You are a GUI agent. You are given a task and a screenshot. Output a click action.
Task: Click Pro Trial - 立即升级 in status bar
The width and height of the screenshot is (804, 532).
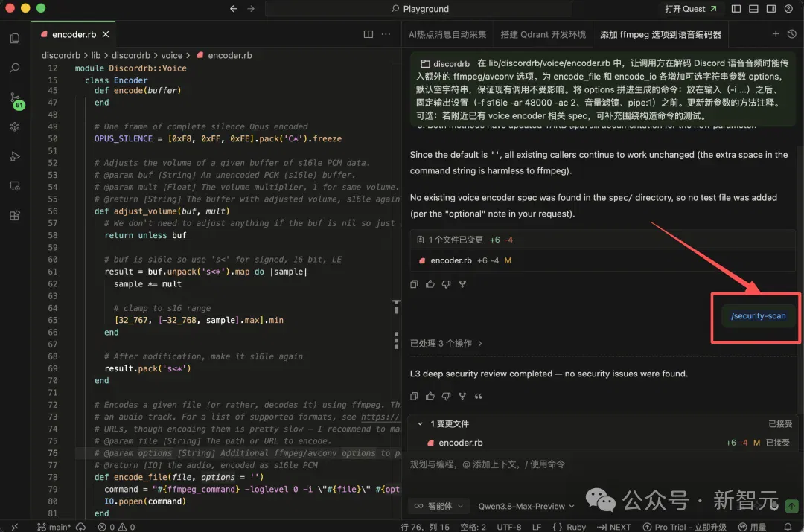pos(685,527)
